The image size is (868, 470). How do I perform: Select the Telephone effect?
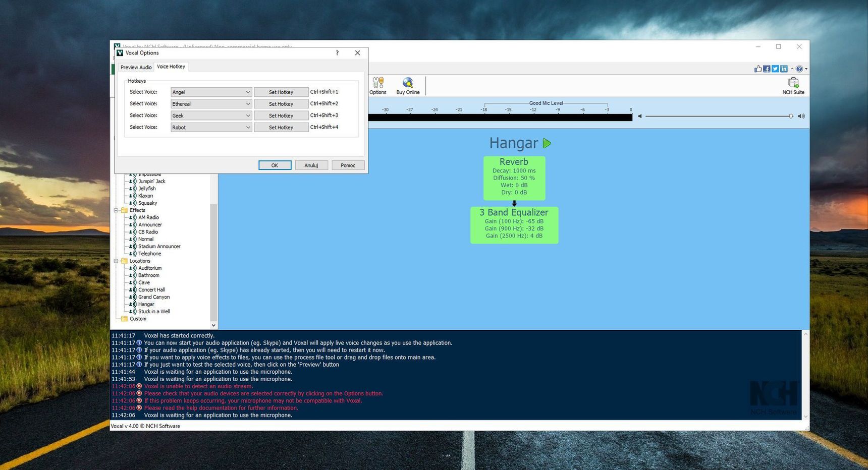149,254
